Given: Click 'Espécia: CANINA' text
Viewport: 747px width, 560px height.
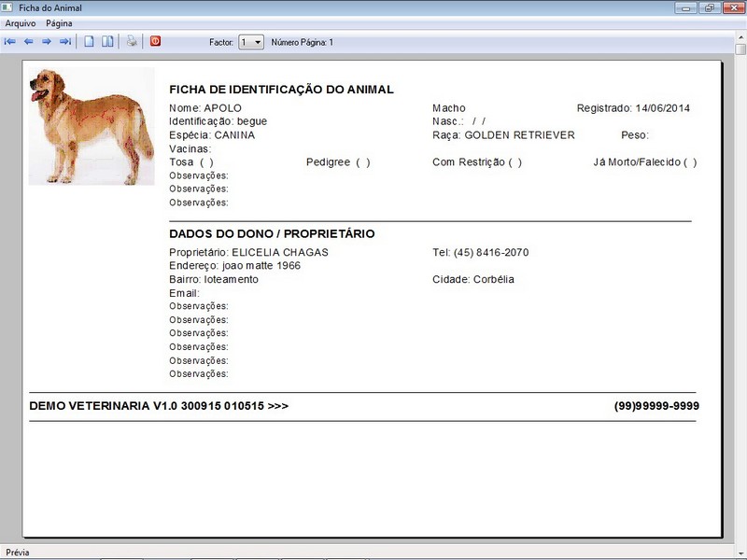Looking at the screenshot, I should [x=212, y=135].
